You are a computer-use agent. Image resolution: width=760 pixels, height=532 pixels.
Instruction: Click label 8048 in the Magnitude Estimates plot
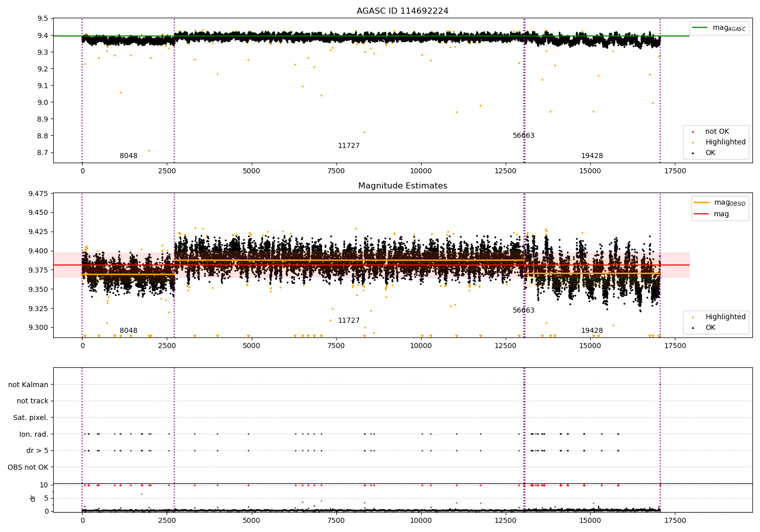click(128, 331)
